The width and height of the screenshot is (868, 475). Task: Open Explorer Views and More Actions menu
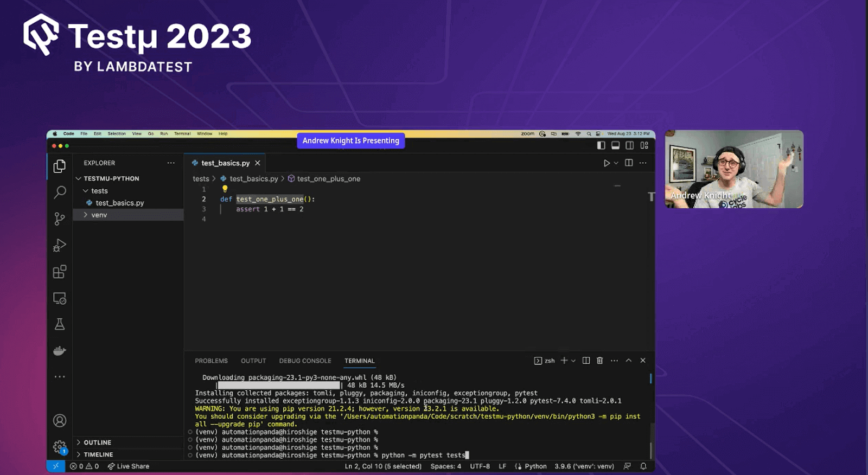coord(171,163)
